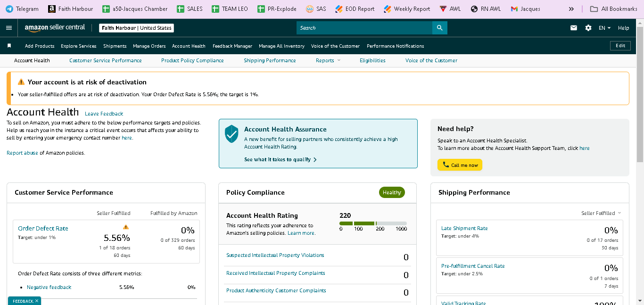Open the settings gear icon
The image size is (644, 305).
coord(588,28)
